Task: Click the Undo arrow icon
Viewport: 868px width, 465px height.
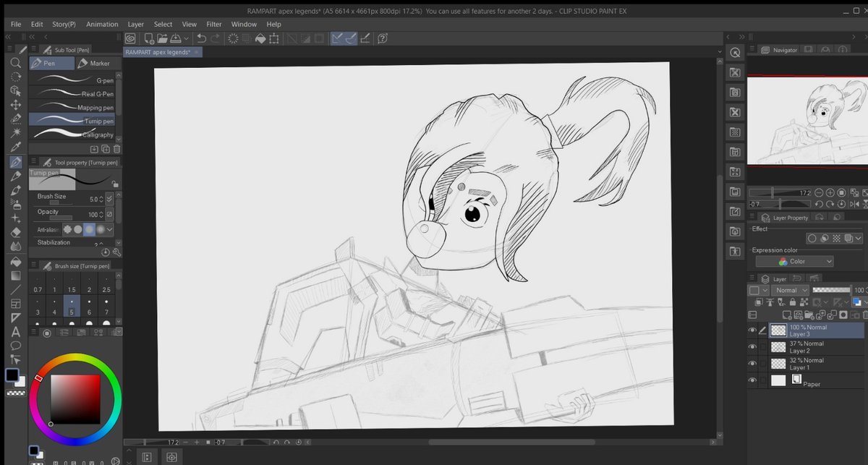Action: coord(202,38)
